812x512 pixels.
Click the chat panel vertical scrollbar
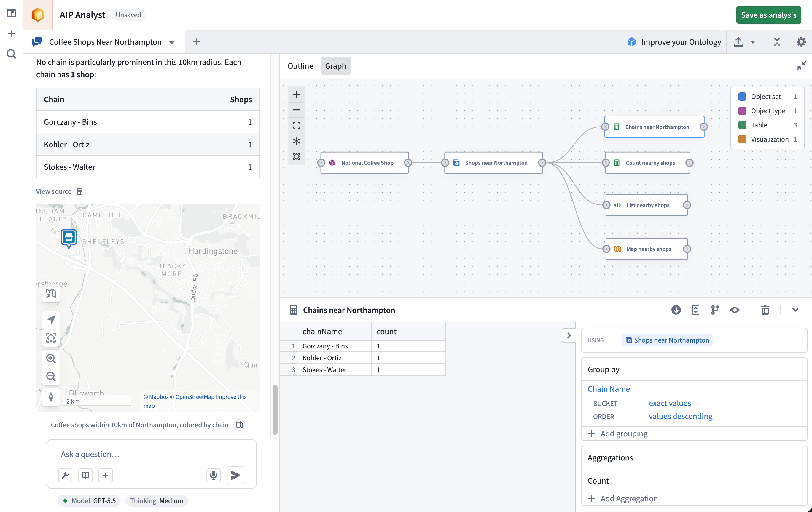[275, 409]
